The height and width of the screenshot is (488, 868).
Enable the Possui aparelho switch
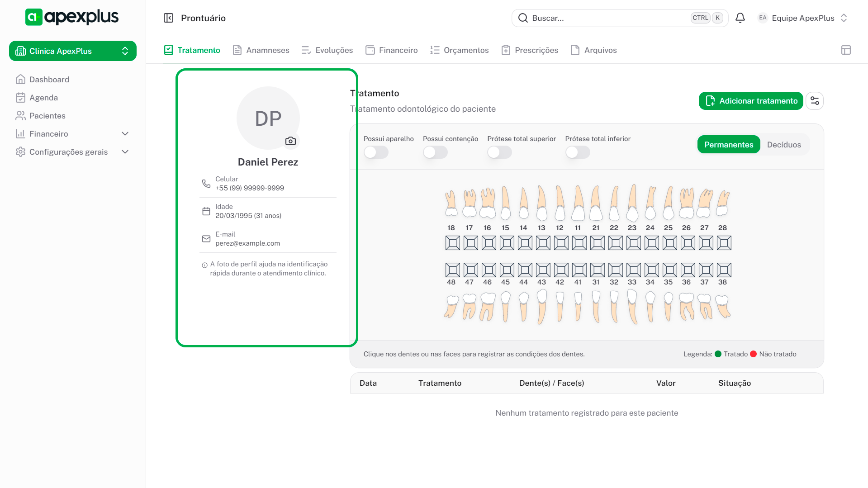pos(376,152)
